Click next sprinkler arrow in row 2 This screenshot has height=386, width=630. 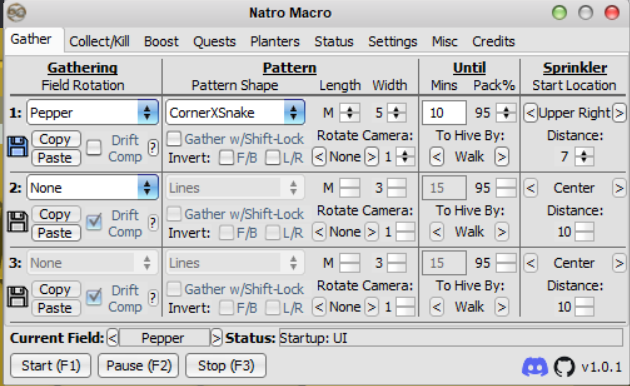(x=619, y=188)
